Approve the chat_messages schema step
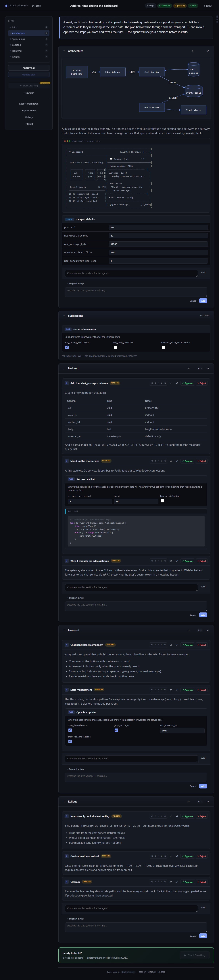This screenshot has height=980, width=219. 187,383
